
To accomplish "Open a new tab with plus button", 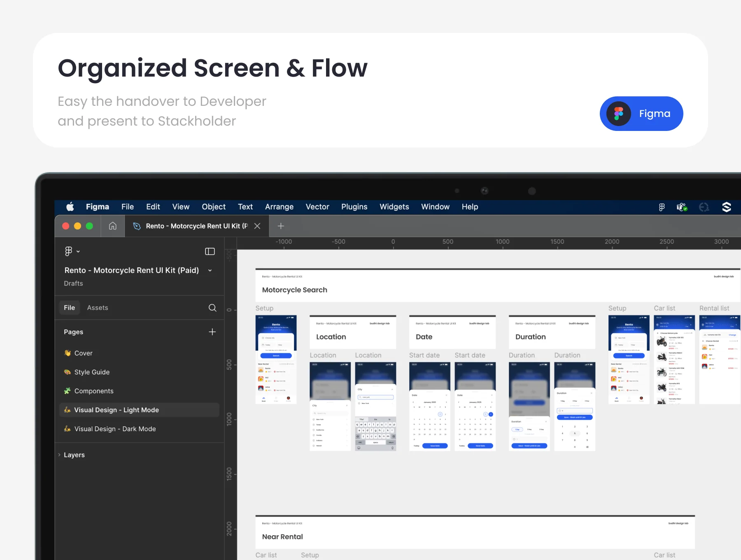I will pos(281,226).
